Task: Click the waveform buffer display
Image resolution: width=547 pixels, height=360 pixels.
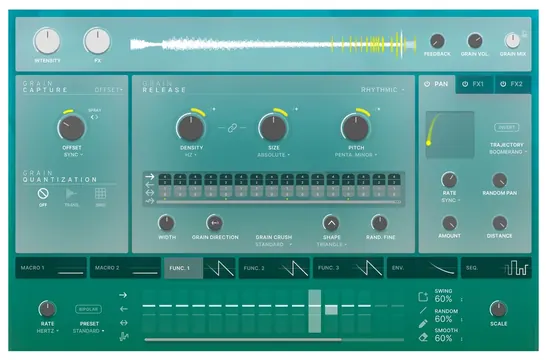Action: [274, 44]
